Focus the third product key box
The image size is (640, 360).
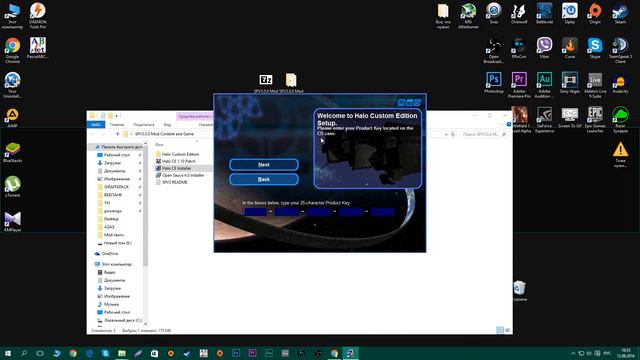(x=319, y=211)
